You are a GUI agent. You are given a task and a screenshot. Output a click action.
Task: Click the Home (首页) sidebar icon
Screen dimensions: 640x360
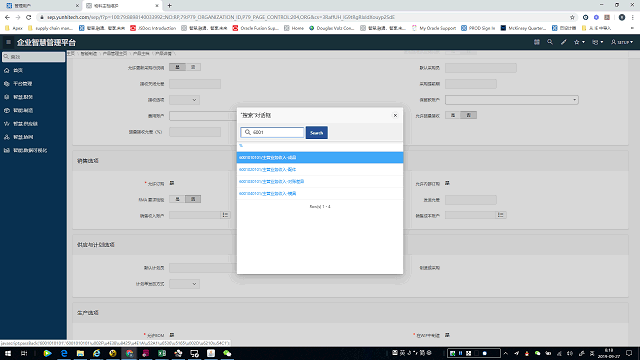point(7,70)
